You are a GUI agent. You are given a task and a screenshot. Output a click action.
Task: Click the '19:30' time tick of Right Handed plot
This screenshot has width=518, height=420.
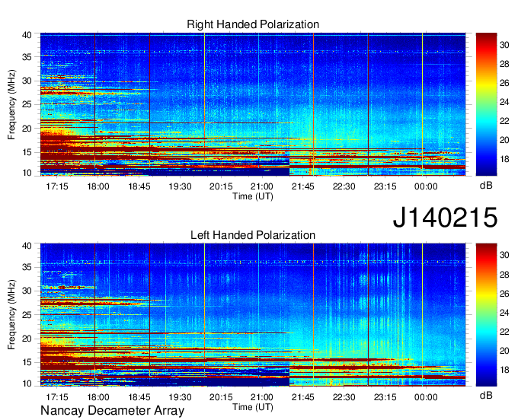(x=180, y=186)
